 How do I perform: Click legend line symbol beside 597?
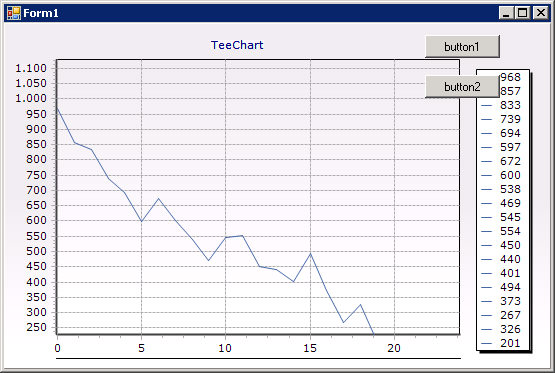click(x=487, y=147)
